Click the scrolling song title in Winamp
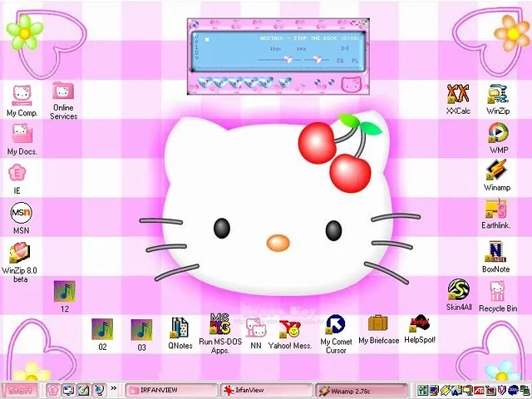This screenshot has width=532, height=399. point(309,38)
